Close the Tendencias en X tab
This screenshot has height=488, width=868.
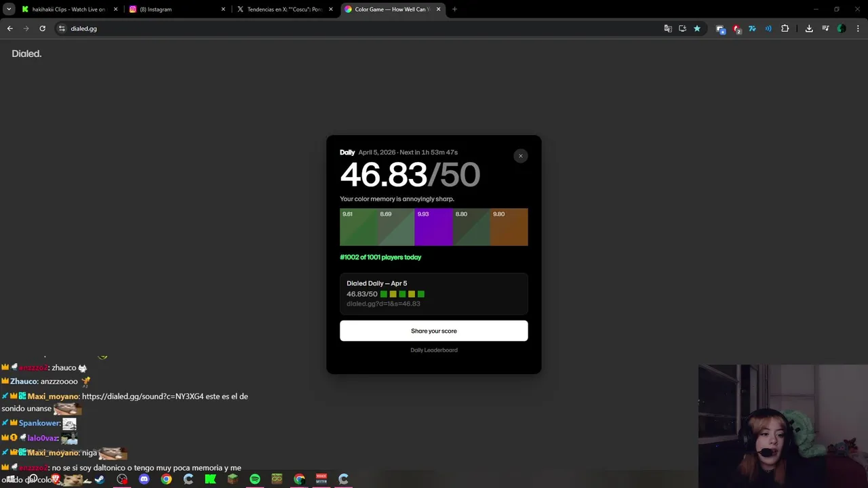coord(331,9)
